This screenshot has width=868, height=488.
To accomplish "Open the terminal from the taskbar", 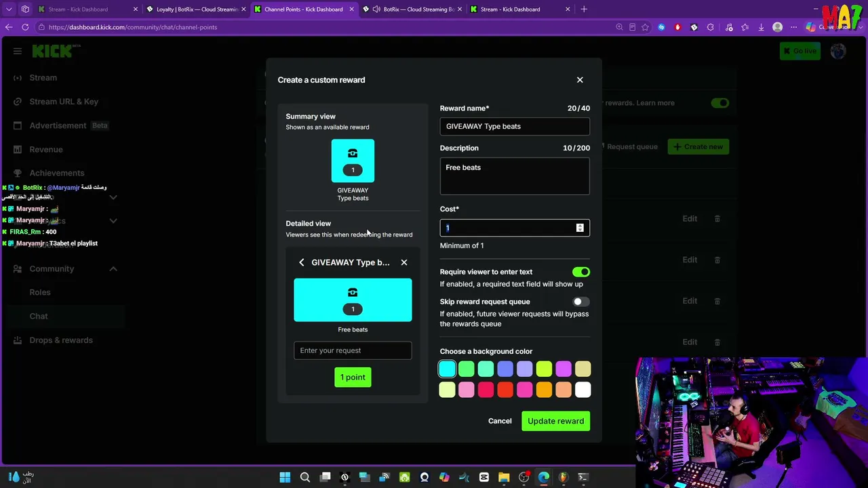I will point(583,477).
